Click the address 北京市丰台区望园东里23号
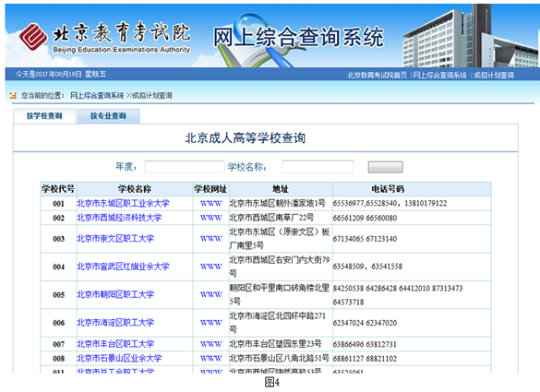Viewport: 540px width, 392px height. [x=275, y=344]
